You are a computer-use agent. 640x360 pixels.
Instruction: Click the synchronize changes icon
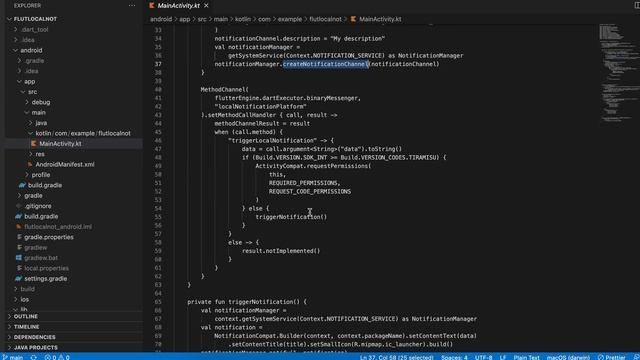point(33,357)
